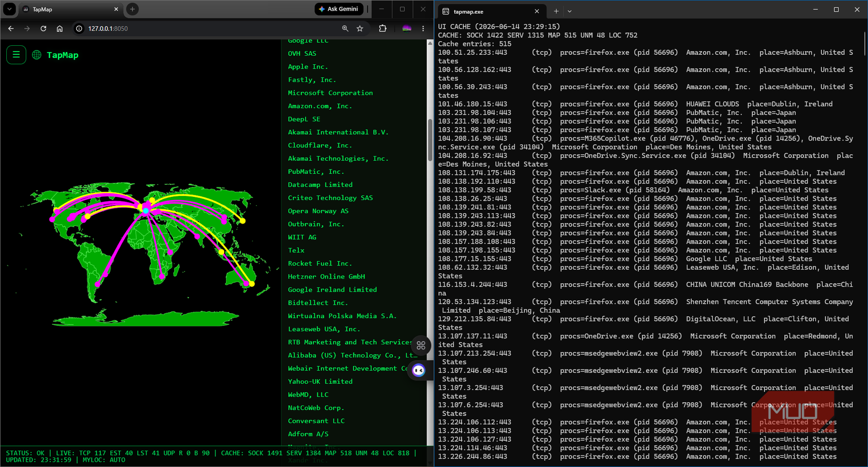Select the TapMap browser tab
Screen dimensions: 868x467
coord(70,9)
